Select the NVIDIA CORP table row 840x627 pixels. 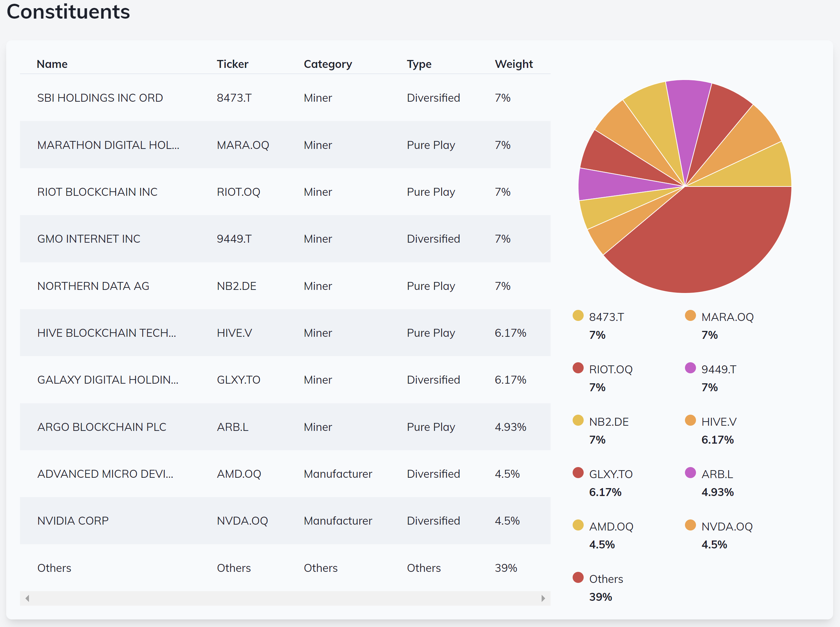pyautogui.click(x=73, y=521)
